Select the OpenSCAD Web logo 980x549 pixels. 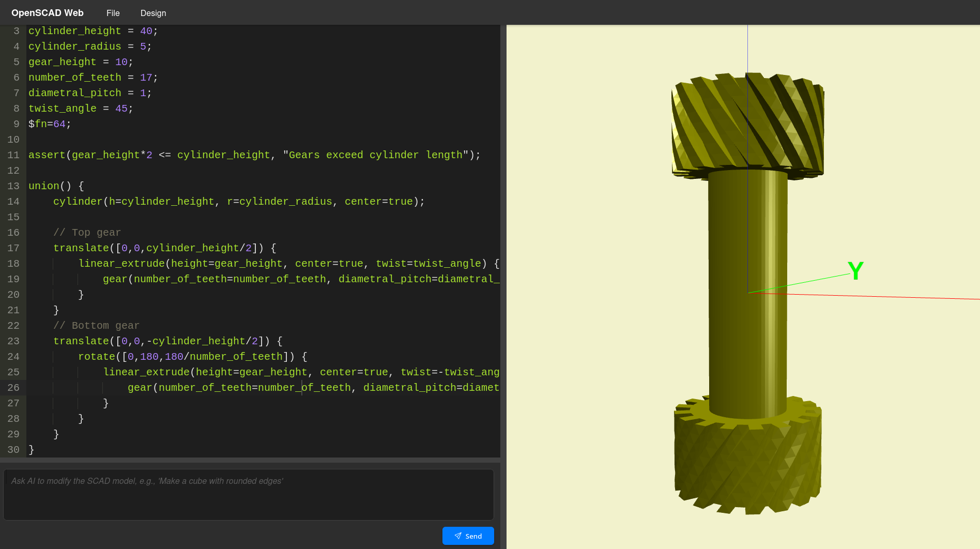47,12
